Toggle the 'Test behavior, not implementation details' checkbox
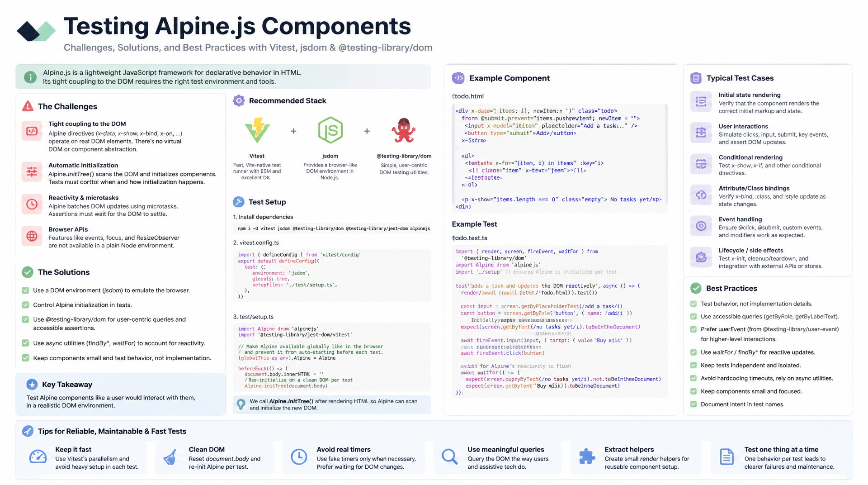Screen dimensions: 868x485 693,304
